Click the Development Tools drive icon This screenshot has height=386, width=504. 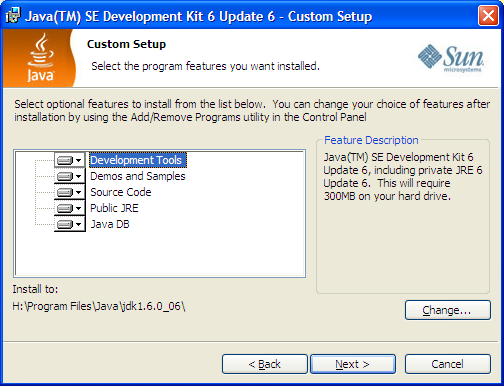65,160
